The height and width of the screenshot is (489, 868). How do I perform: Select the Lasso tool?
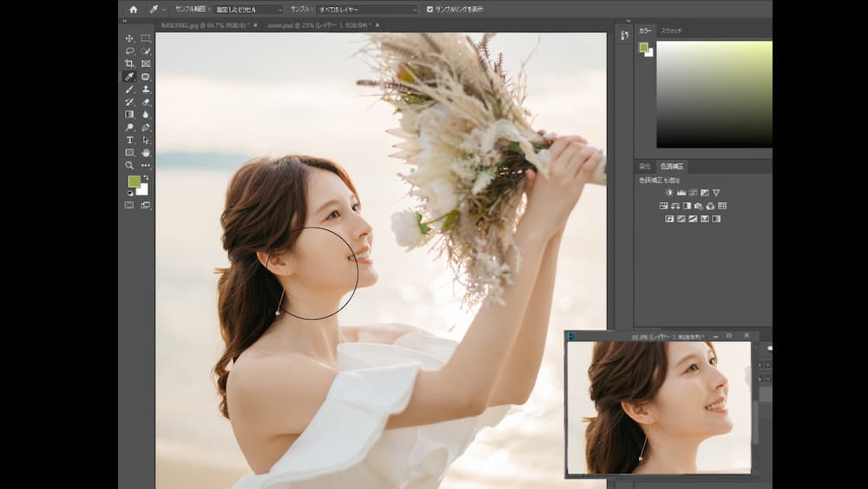[129, 51]
